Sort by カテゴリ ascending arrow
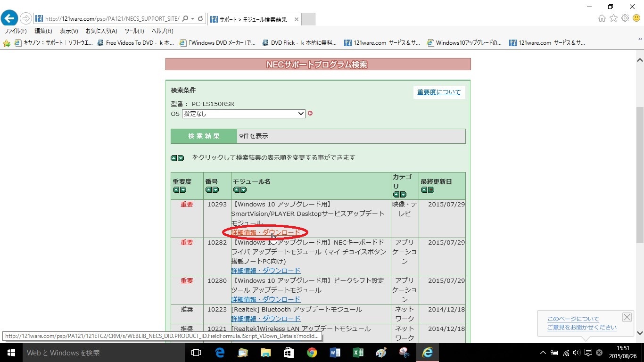This screenshot has height=362, width=644. point(396,195)
